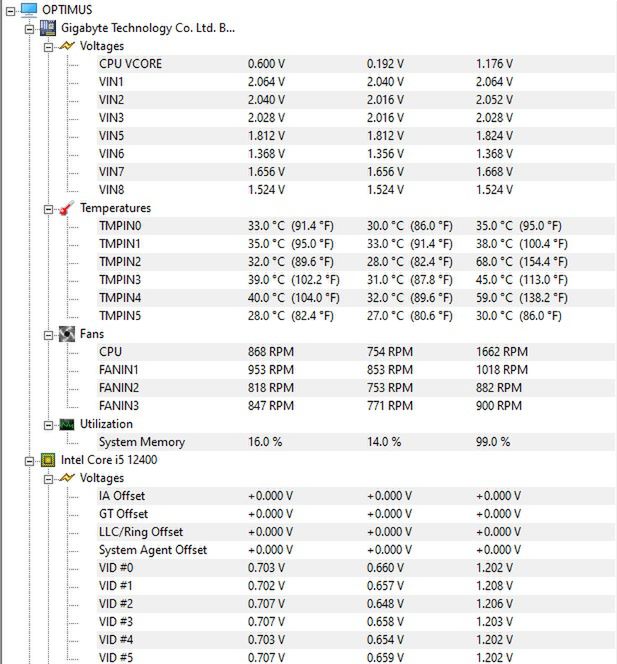617x664 pixels.
Task: Click the Gigabyte motherboard icon
Action: [48, 28]
